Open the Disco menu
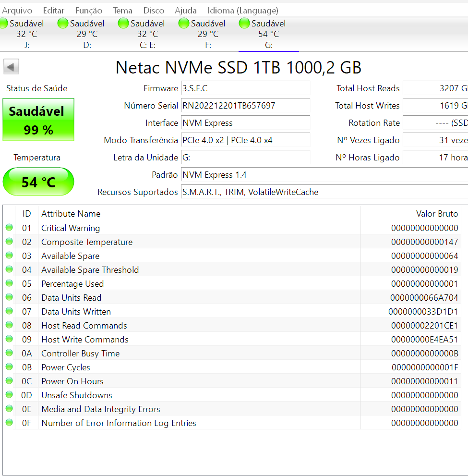 (154, 11)
